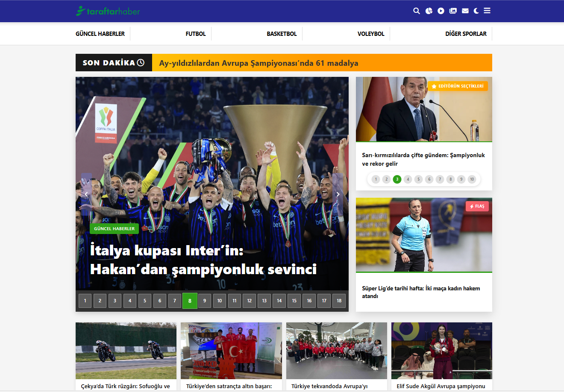Select editor's picks dot 1
Image resolution: width=564 pixels, height=392 pixels.
coord(376,179)
